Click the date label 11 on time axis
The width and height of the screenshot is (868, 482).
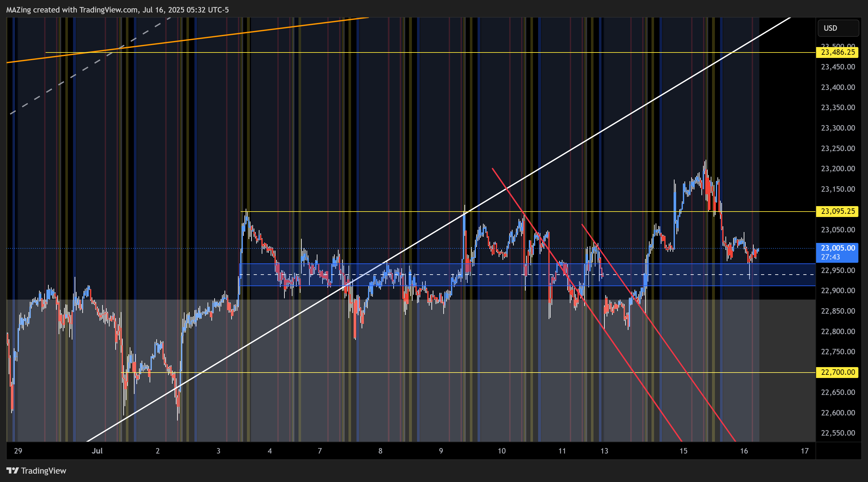[x=562, y=451]
